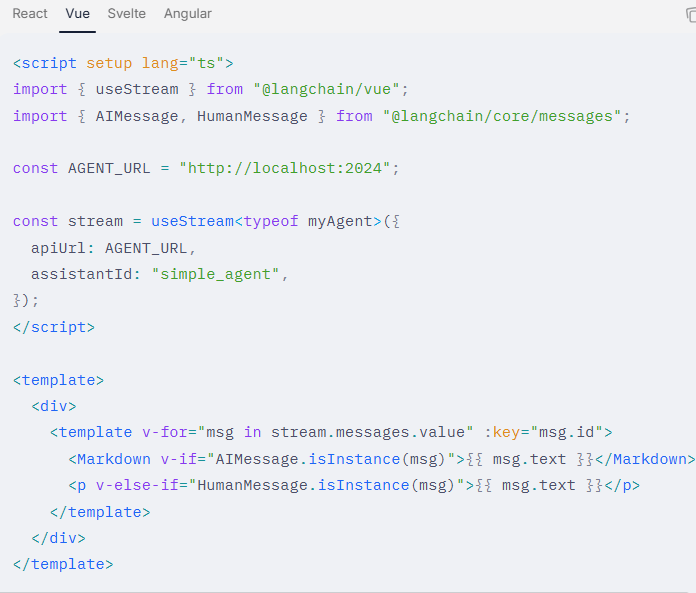Click the HumanMessage import name
Image resolution: width=696 pixels, height=593 pixels.
click(252, 116)
